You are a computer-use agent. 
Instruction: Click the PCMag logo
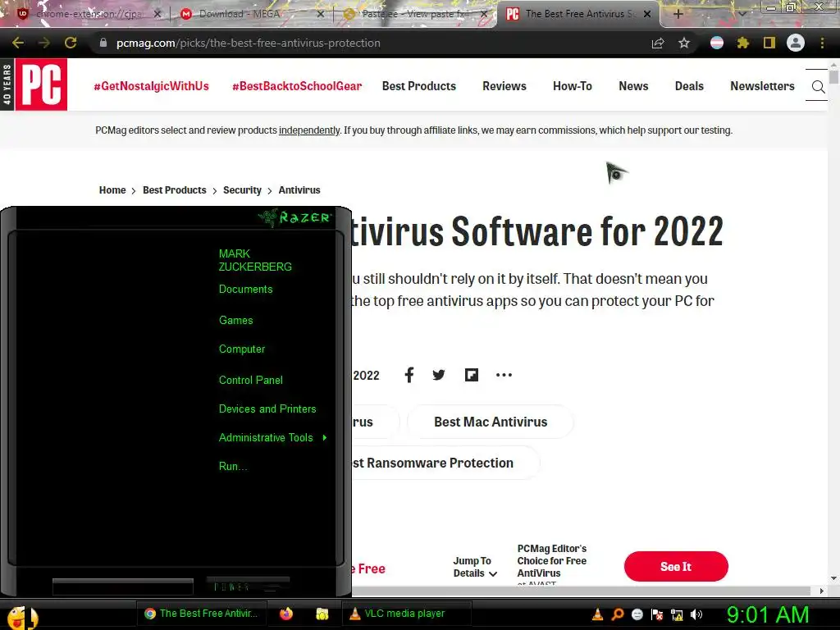(41, 84)
